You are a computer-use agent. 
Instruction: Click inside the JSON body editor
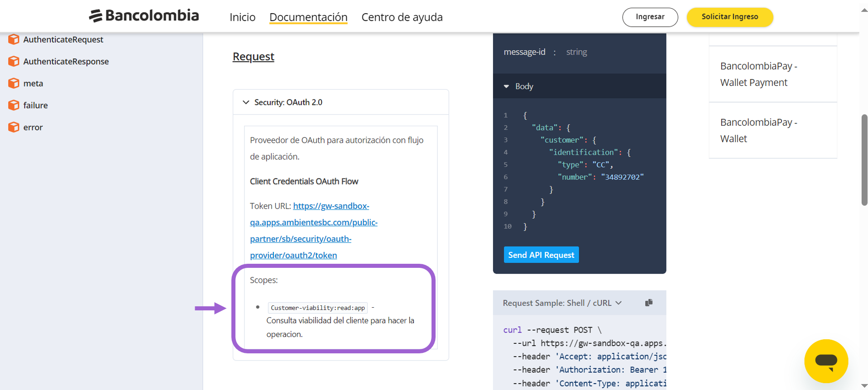point(580,171)
